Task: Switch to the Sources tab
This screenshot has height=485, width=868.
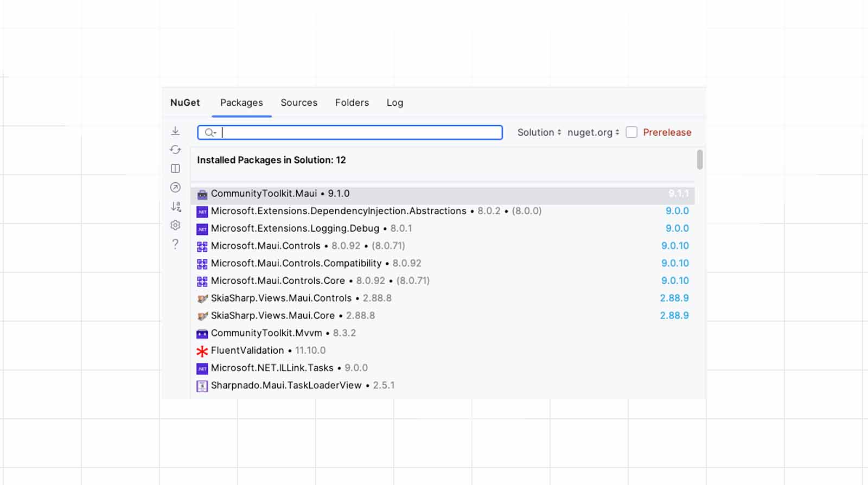Action: pyautogui.click(x=299, y=103)
